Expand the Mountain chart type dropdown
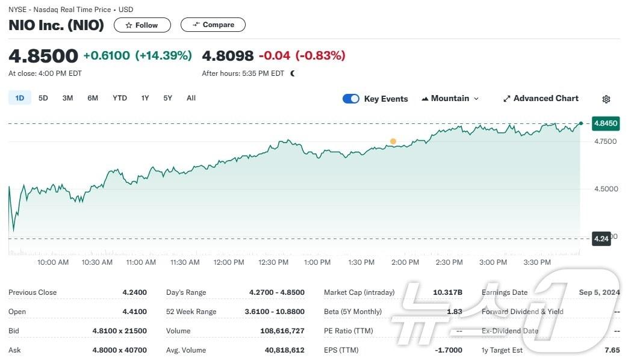Viewport: 631px width, 364px height. pos(450,99)
